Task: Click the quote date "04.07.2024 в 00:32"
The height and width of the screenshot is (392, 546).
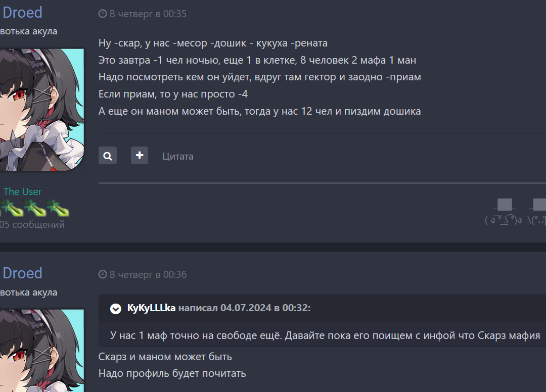Action: [x=265, y=308]
